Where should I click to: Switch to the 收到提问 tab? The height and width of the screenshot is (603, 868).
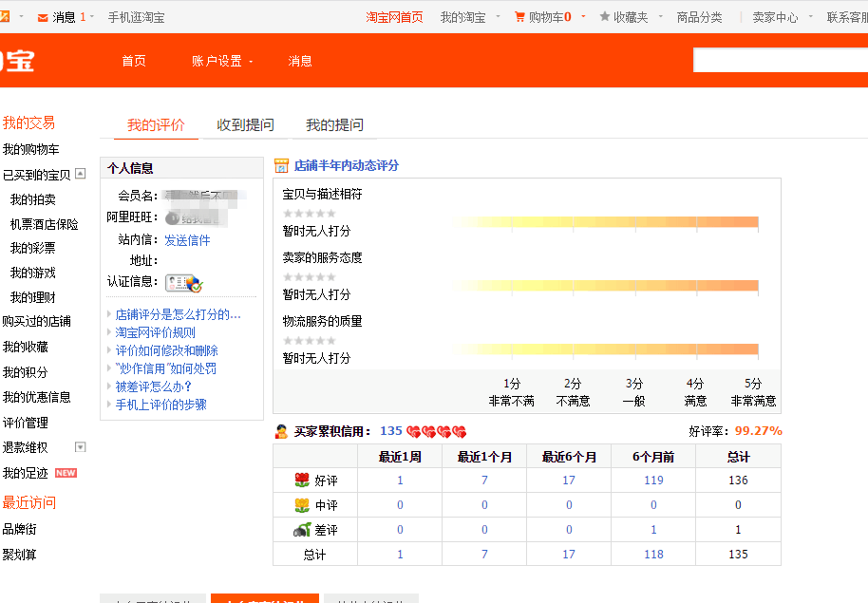pyautogui.click(x=245, y=125)
